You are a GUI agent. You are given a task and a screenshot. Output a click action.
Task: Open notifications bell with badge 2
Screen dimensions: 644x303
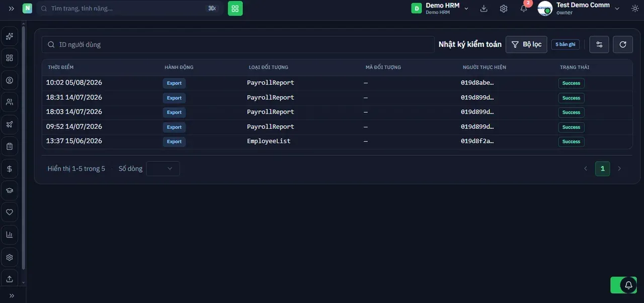click(524, 9)
